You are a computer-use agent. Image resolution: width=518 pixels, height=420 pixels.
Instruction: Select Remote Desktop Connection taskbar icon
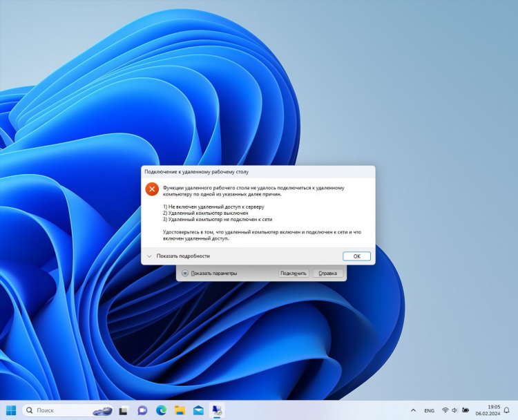click(217, 410)
